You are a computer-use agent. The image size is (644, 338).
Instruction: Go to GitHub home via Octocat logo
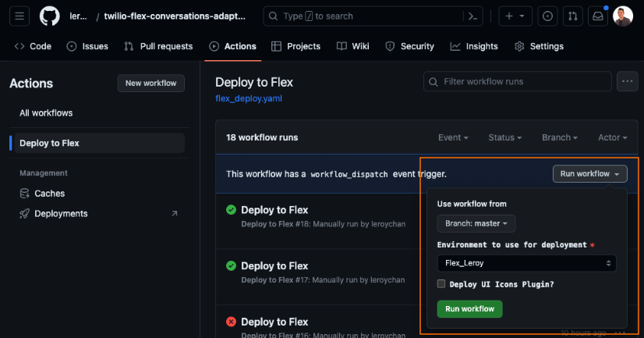pyautogui.click(x=49, y=16)
